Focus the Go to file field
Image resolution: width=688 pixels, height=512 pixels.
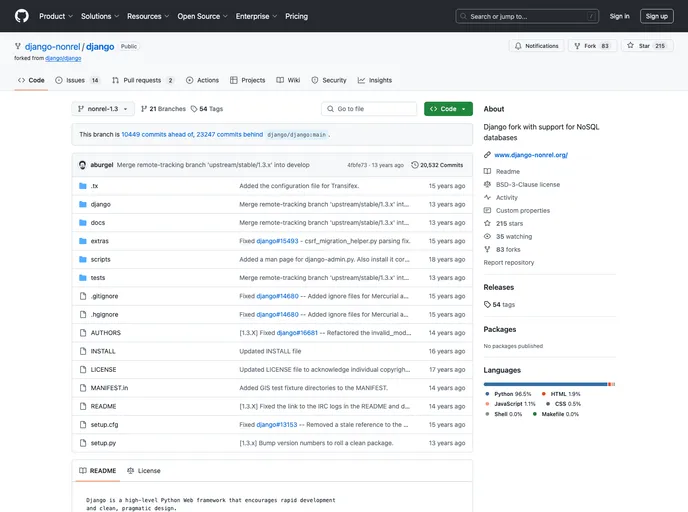tap(369, 109)
